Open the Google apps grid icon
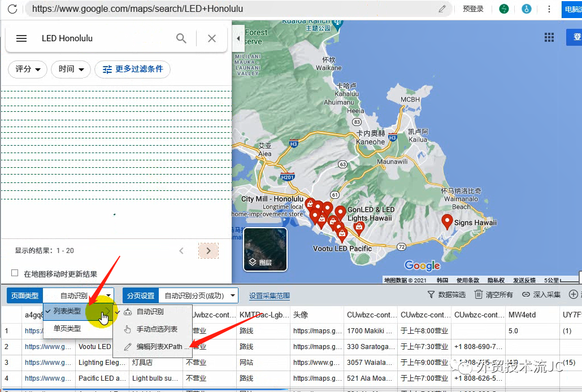This screenshot has height=392, width=582. [549, 37]
